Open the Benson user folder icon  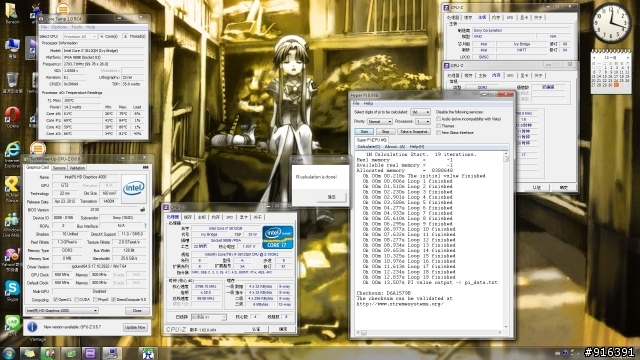(11, 13)
